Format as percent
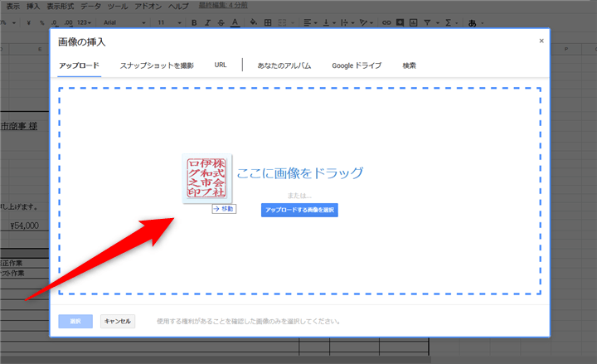 42,23
